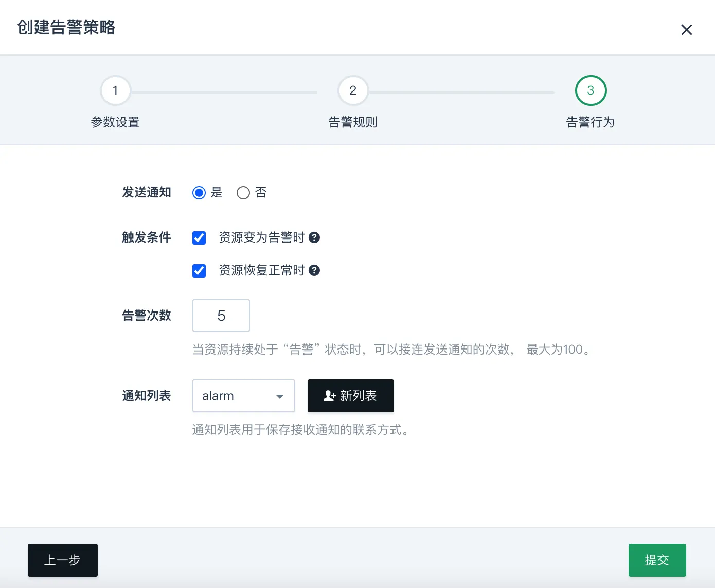Open help icon beside 资源恢复正常时
The height and width of the screenshot is (588, 715).
[x=314, y=270]
